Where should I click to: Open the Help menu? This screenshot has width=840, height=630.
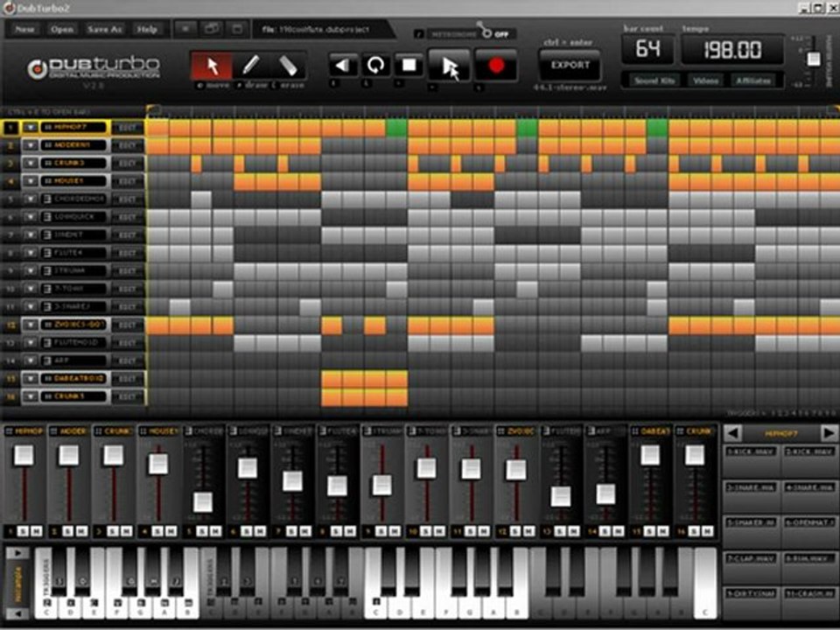(147, 30)
